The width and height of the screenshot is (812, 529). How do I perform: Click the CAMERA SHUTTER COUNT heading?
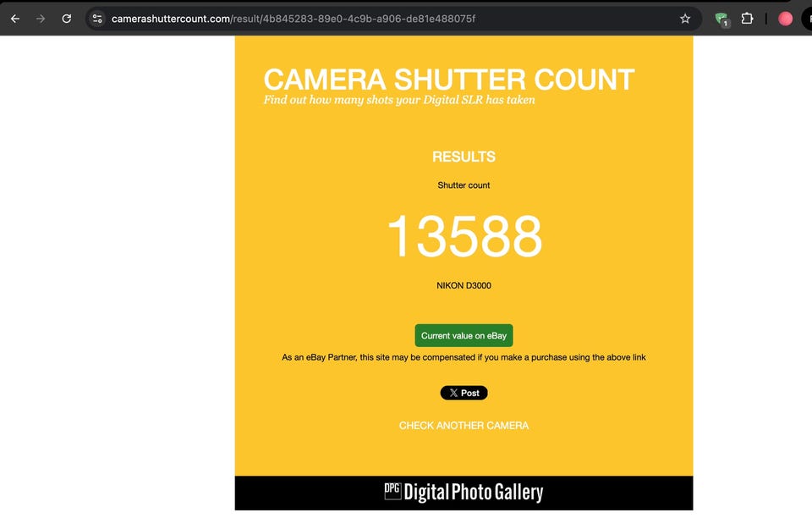coord(449,80)
